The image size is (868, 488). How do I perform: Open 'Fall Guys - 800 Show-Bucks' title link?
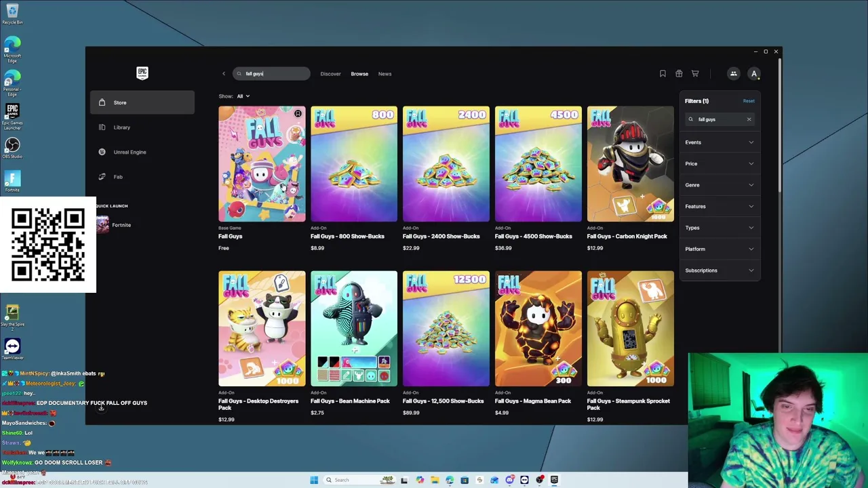(347, 237)
